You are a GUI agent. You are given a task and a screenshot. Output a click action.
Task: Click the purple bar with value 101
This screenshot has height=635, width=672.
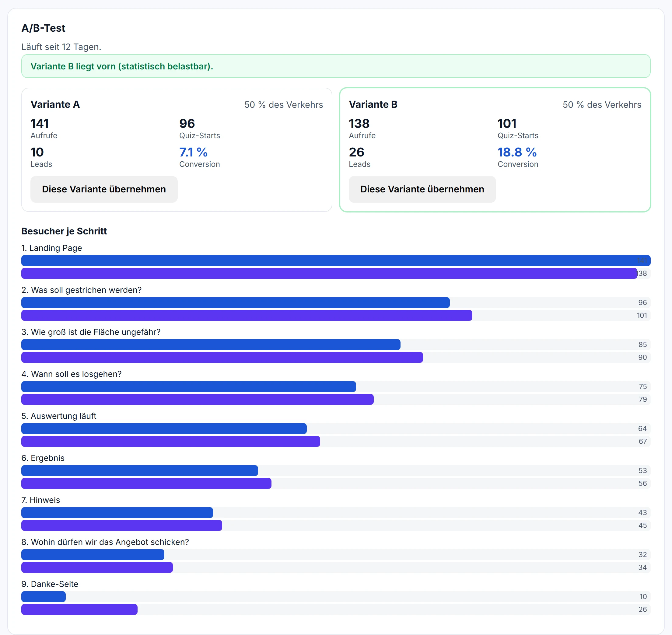click(247, 315)
